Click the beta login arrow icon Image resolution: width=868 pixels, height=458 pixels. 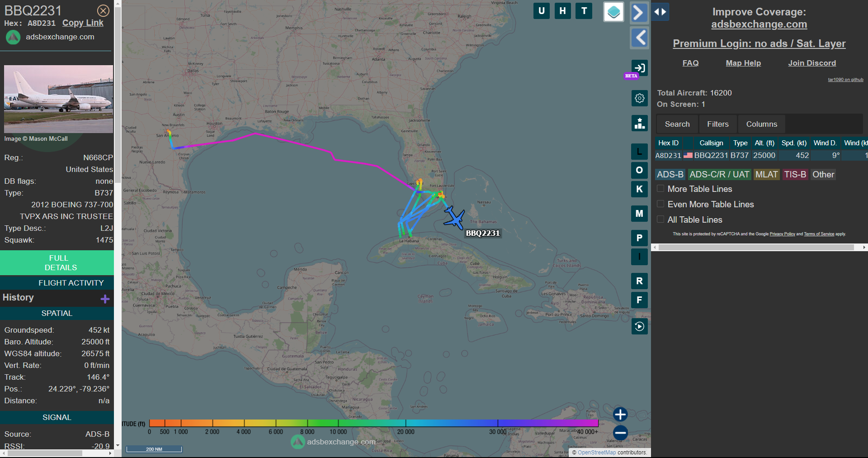tap(640, 68)
